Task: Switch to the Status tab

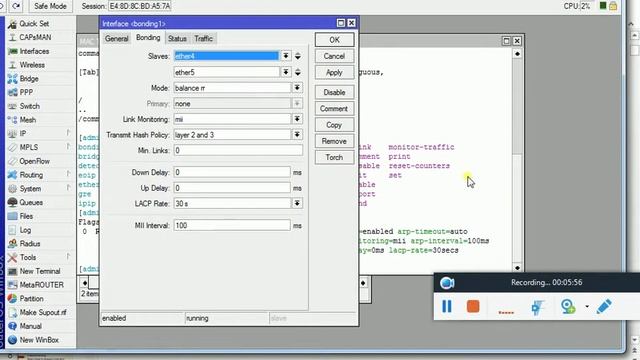Action: point(177,38)
